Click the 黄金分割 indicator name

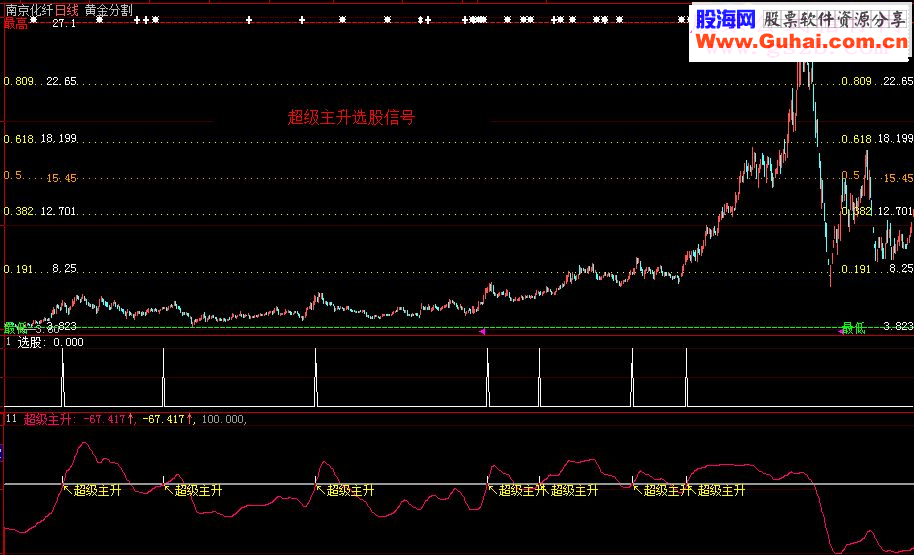tap(108, 10)
